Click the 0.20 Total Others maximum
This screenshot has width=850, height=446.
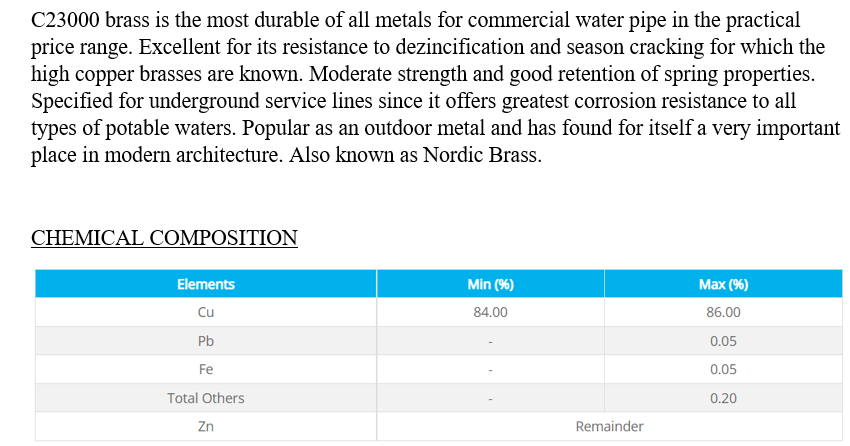point(723,398)
